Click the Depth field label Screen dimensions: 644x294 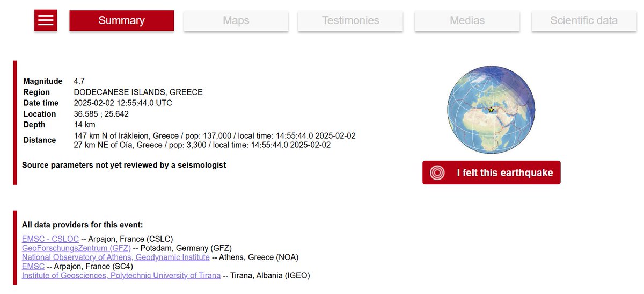pos(34,125)
